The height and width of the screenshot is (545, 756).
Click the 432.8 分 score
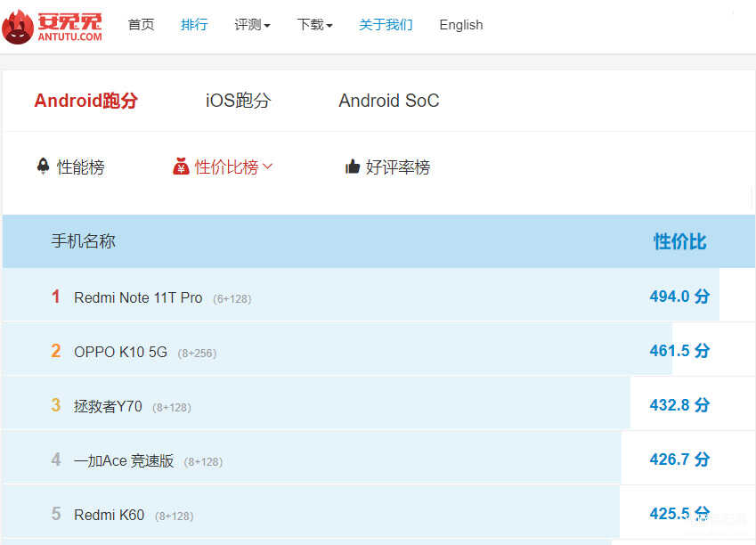coord(679,404)
